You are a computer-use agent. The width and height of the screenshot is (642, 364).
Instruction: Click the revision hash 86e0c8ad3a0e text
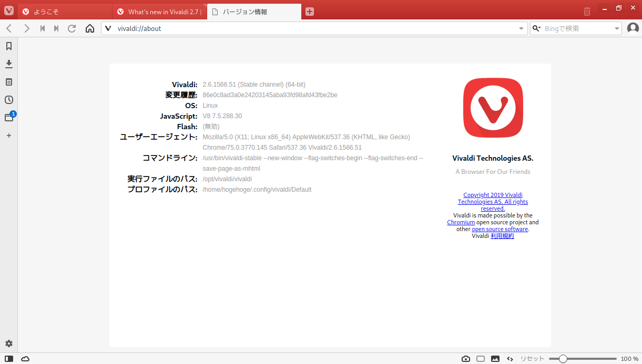pyautogui.click(x=270, y=95)
